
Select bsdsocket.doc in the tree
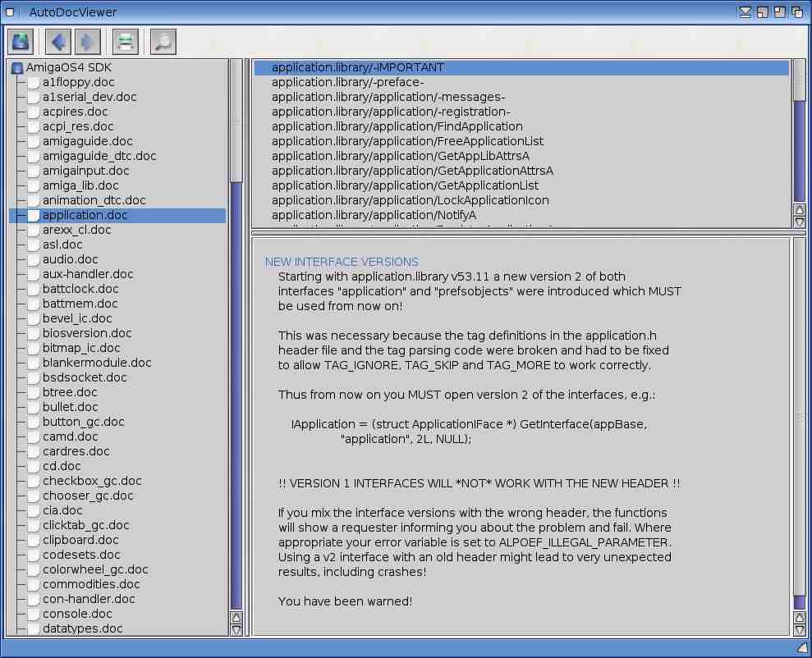tap(85, 377)
